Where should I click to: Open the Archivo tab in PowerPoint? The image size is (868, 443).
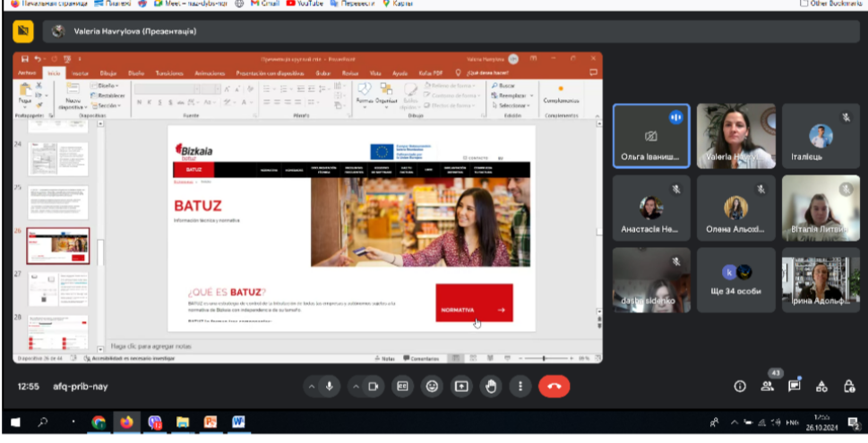click(x=27, y=73)
